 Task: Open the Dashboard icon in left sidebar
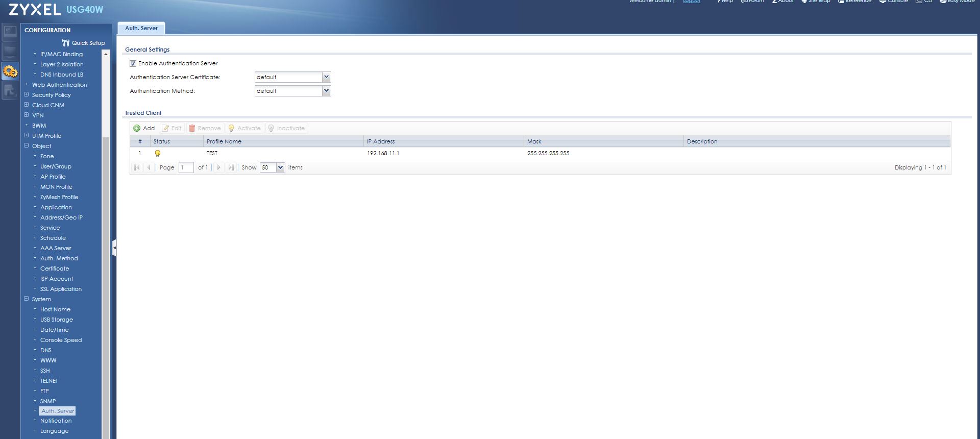click(x=10, y=32)
